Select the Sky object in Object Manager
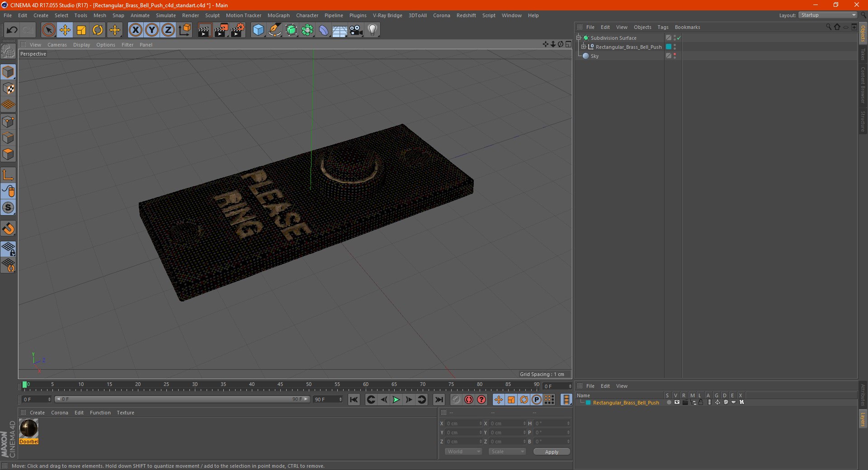Viewport: 868px width, 470px height. [x=594, y=56]
